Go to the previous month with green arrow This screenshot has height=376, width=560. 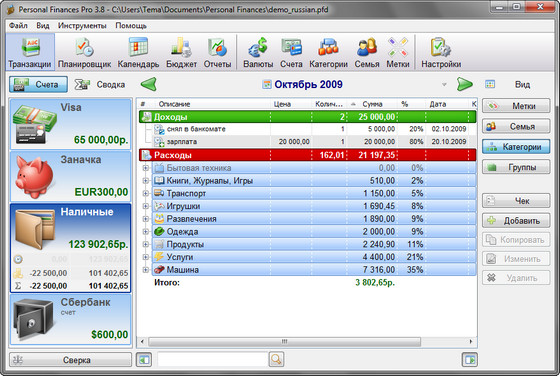149,84
